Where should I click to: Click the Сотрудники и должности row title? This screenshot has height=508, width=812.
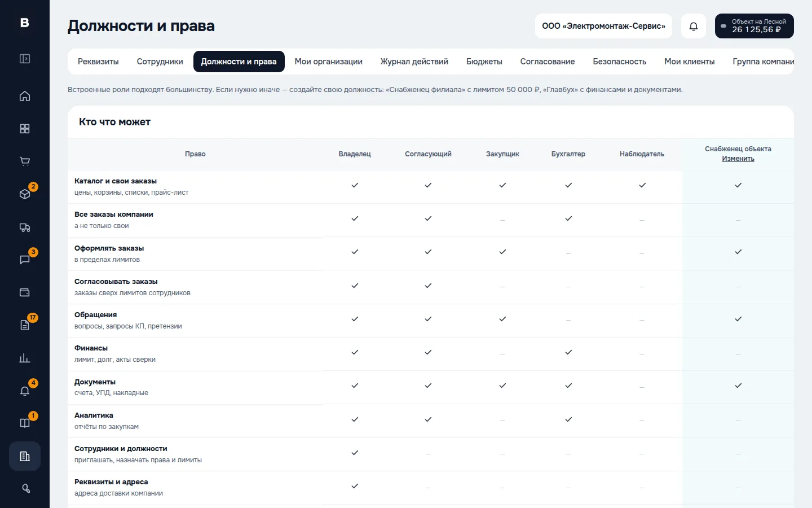click(121, 449)
